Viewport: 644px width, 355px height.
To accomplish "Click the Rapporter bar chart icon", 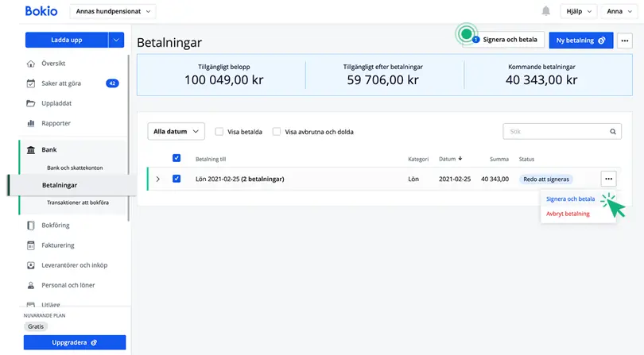I will (31, 123).
